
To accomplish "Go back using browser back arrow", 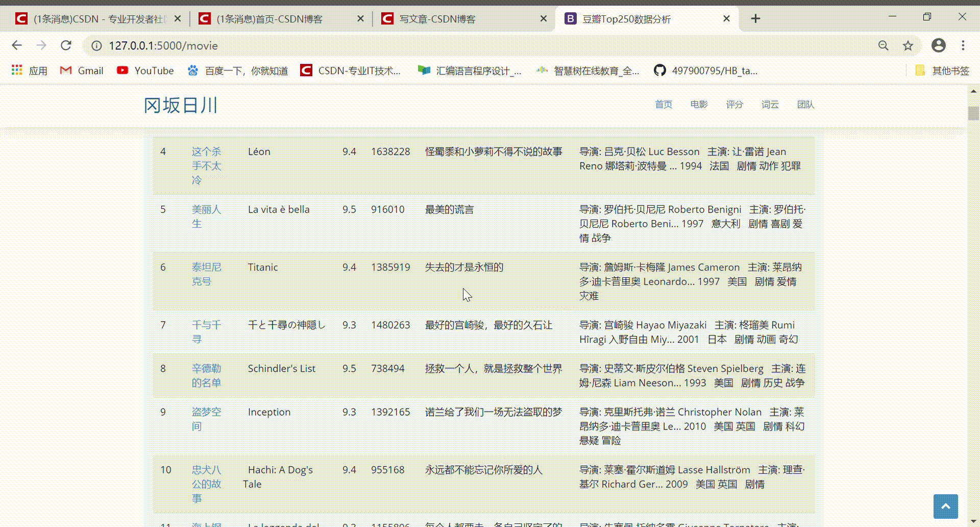I will 17,45.
